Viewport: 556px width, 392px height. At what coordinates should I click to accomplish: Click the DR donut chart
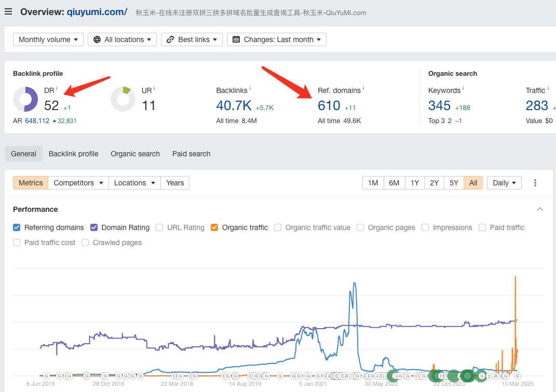coord(25,99)
